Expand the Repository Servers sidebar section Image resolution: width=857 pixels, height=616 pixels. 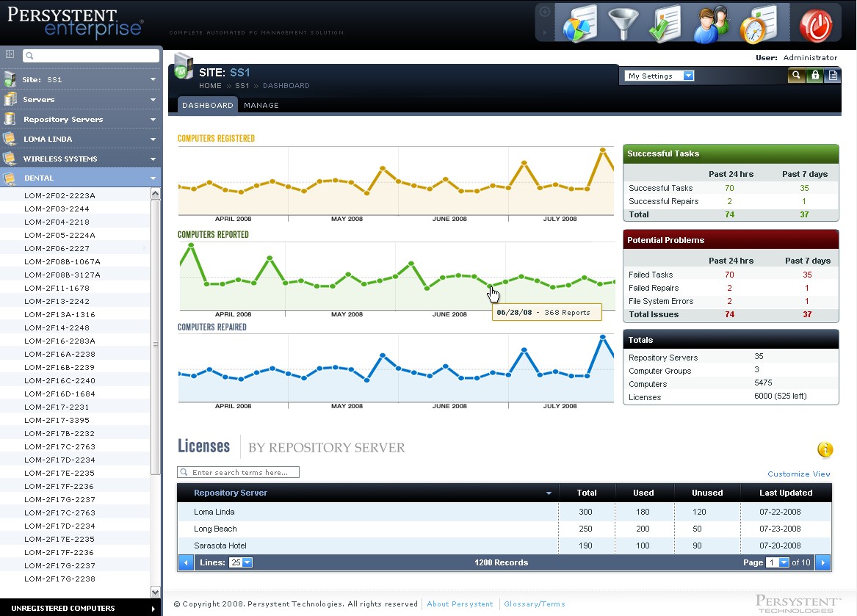(x=81, y=119)
